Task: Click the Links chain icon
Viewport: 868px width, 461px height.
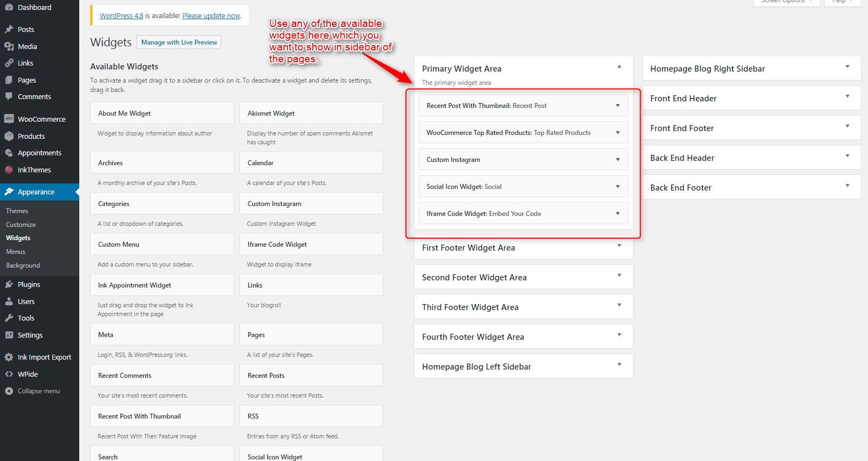Action: (x=9, y=63)
